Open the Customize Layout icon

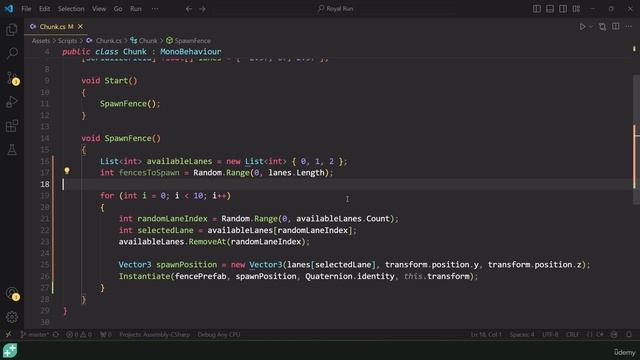point(576,9)
